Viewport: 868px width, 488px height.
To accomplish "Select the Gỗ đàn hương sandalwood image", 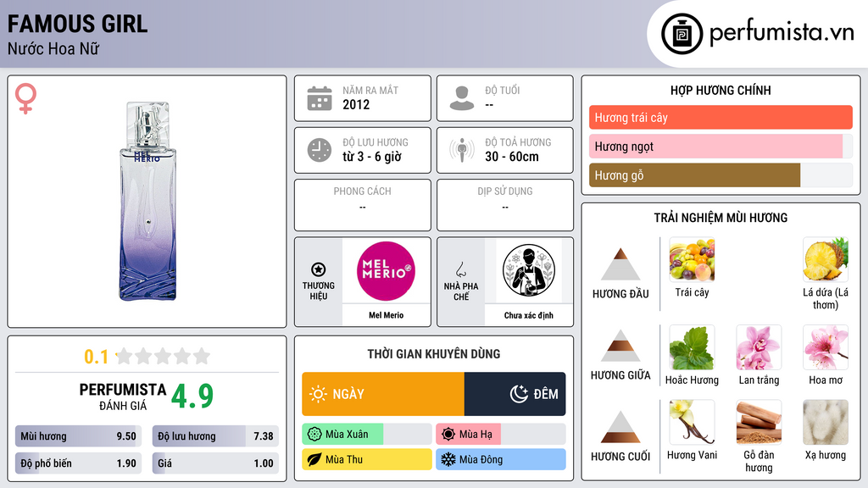I will tap(759, 422).
